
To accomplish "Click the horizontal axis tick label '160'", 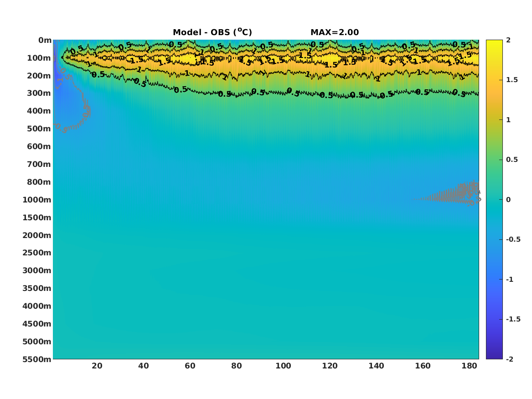I will click(x=423, y=366).
